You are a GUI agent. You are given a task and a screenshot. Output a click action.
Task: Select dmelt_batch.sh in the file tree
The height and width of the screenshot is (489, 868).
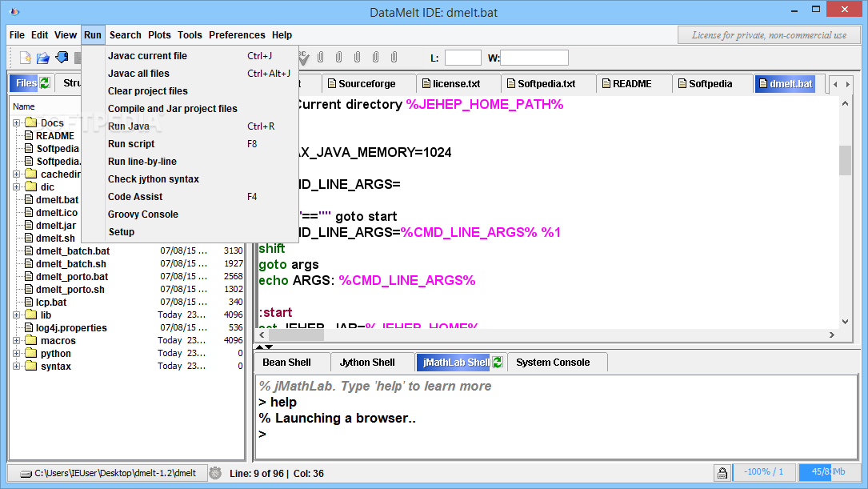coord(71,264)
